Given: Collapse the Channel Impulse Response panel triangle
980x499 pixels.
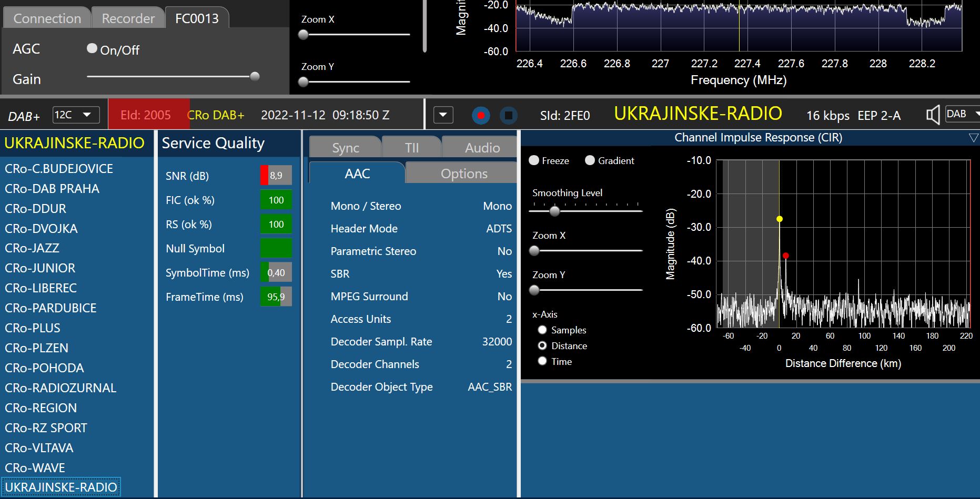Looking at the screenshot, I should [x=973, y=138].
